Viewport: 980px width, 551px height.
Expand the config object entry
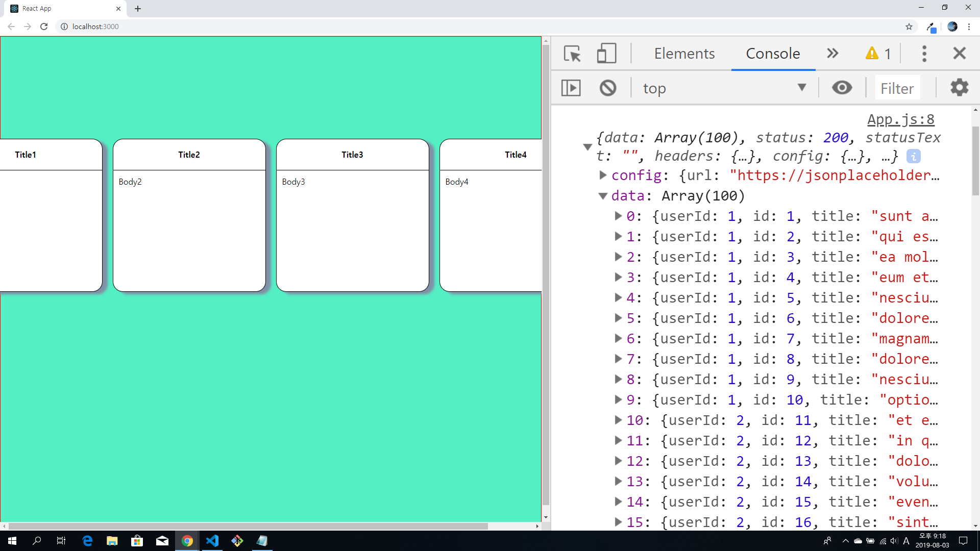(603, 176)
